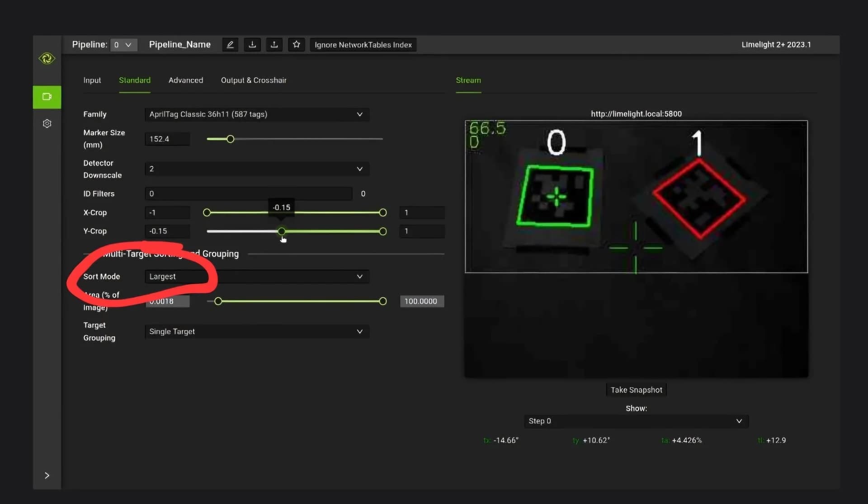Image resolution: width=868 pixels, height=504 pixels.
Task: Switch to the Input tab
Action: point(92,80)
